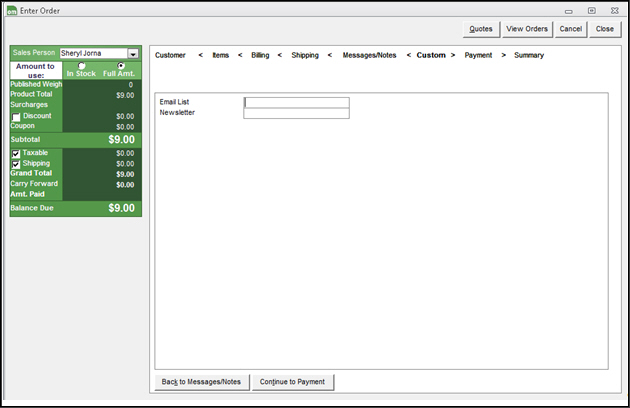Screen dimensions: 630x408
Task: Maximize the Enter Order window
Action: coord(592,10)
